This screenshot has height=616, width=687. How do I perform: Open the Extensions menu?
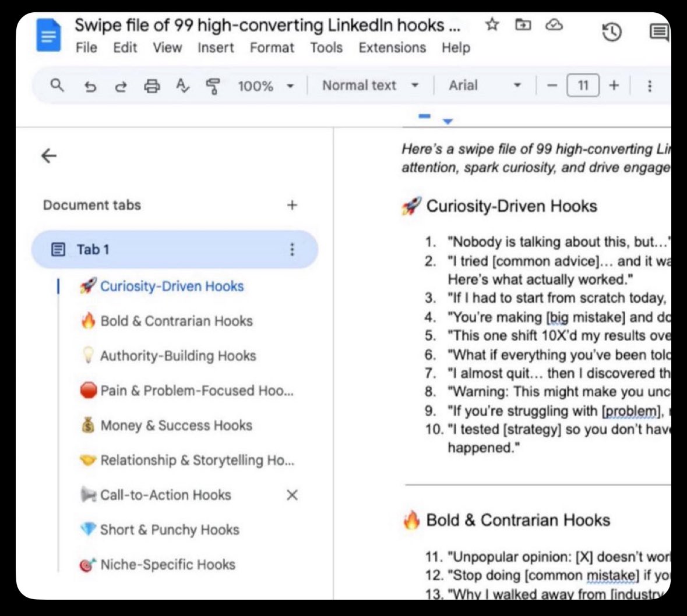point(392,47)
